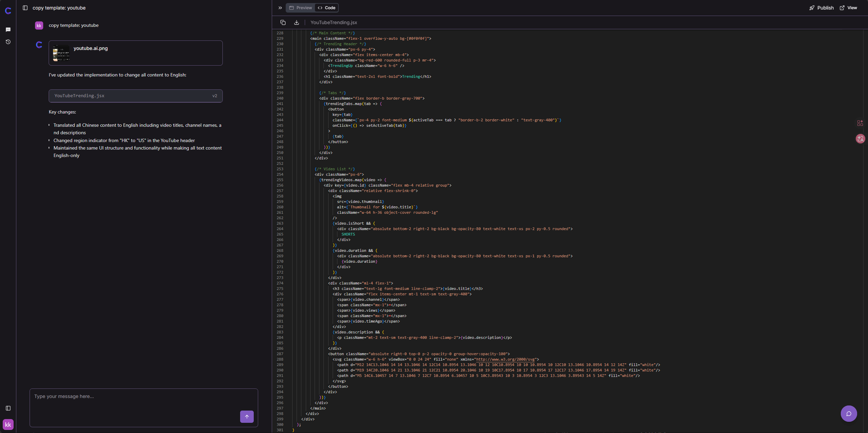
Task: Select the Code tab
Action: point(326,7)
